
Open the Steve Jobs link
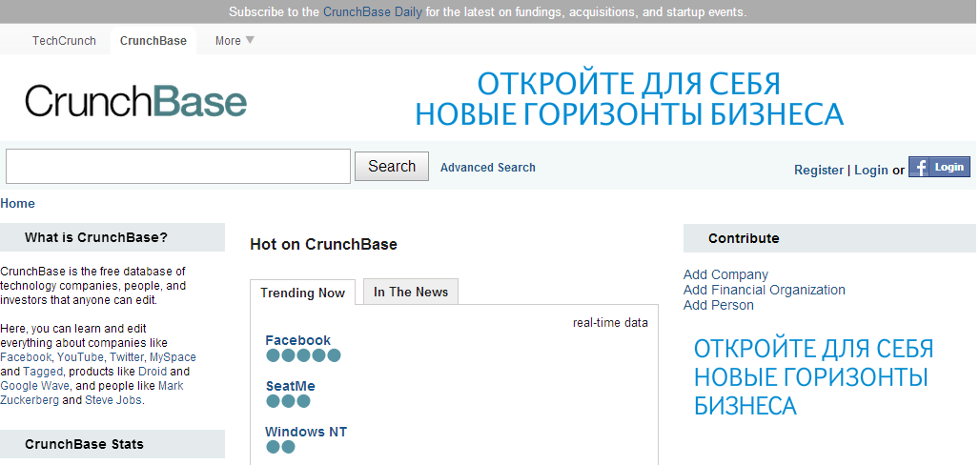click(x=113, y=400)
